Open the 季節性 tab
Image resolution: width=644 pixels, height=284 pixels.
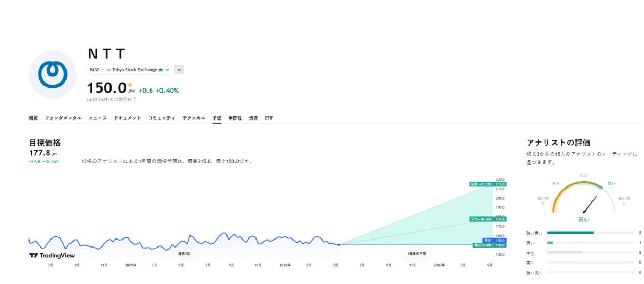pyautogui.click(x=235, y=118)
